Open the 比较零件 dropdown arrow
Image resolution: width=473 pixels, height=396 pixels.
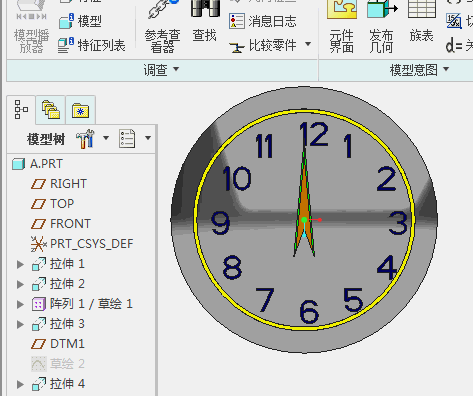(x=308, y=44)
